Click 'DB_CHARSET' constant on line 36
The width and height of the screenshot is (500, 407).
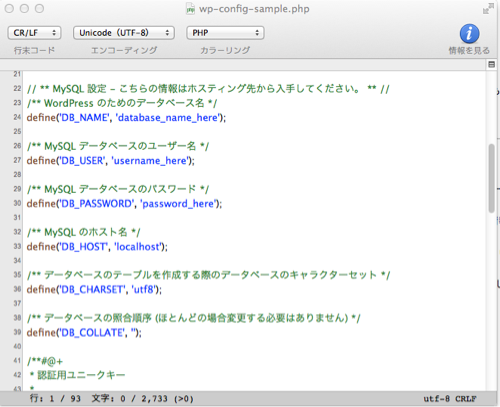tap(92, 289)
